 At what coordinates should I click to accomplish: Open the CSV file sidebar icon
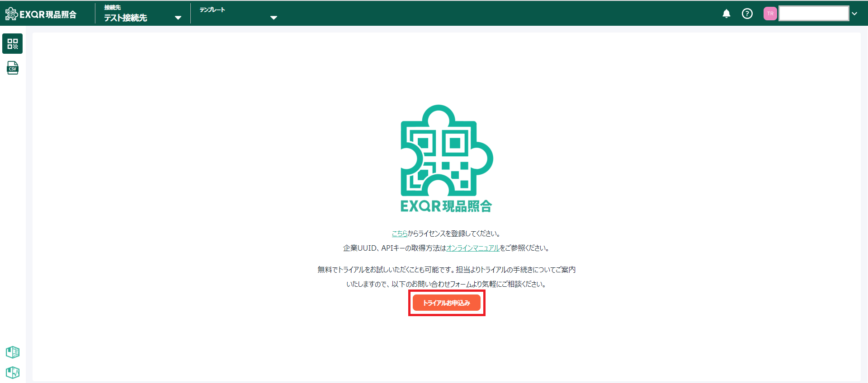click(x=13, y=68)
